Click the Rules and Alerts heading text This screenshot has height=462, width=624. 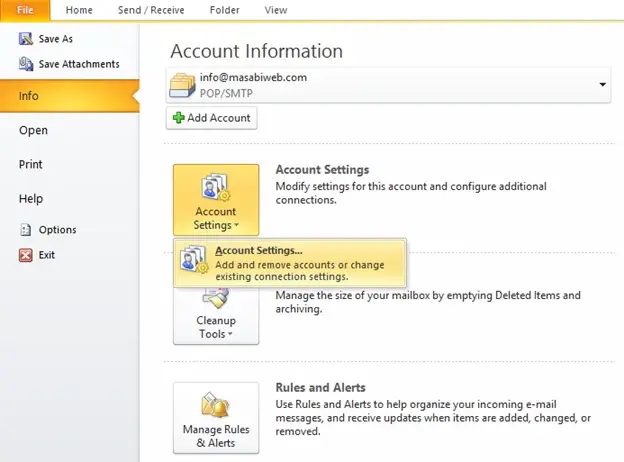320,387
